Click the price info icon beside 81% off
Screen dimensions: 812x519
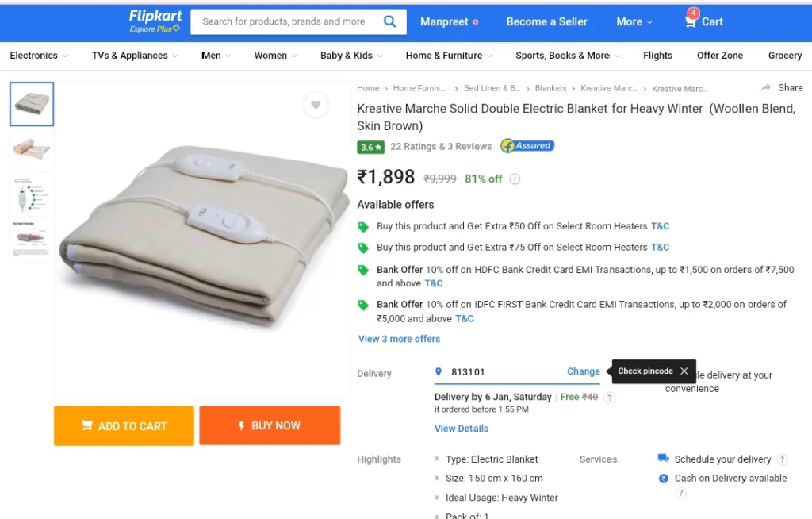coord(515,179)
